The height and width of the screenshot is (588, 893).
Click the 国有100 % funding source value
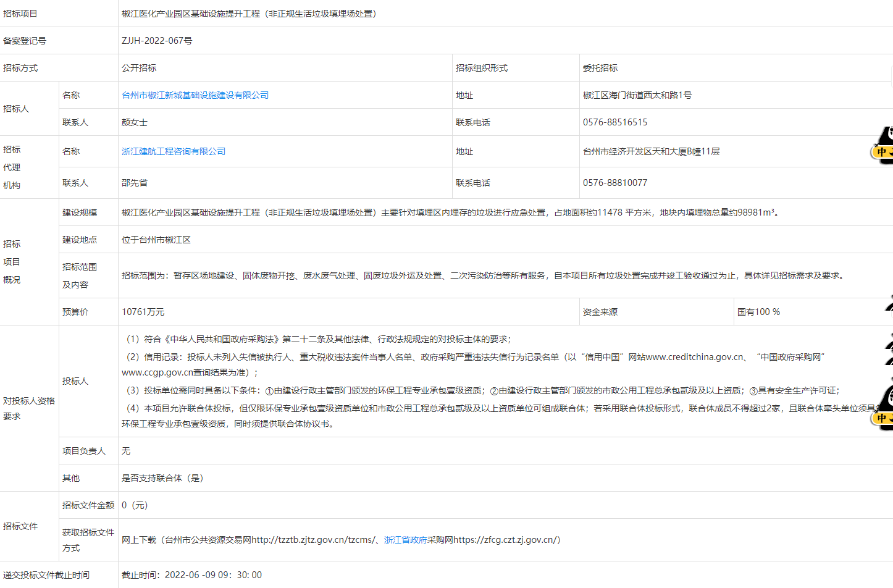(x=758, y=312)
